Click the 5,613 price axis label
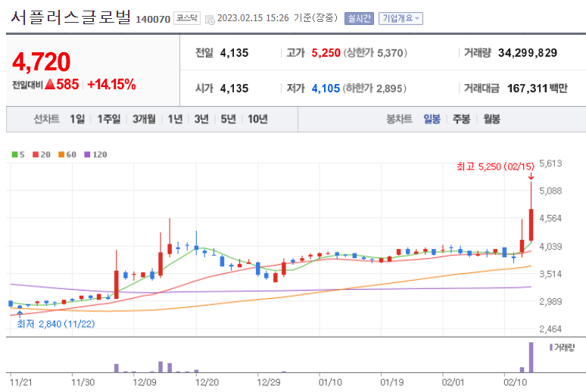The height and width of the screenshot is (392, 586). [x=550, y=163]
